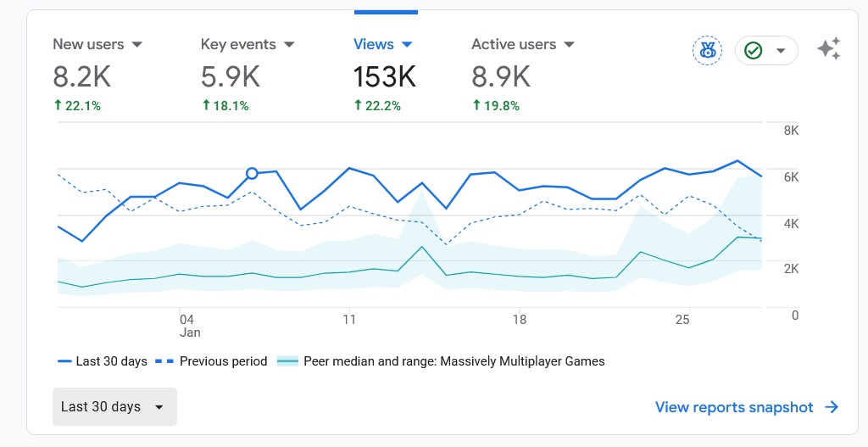
Task: Click the Last 30 days legend entry
Action: click(x=103, y=361)
